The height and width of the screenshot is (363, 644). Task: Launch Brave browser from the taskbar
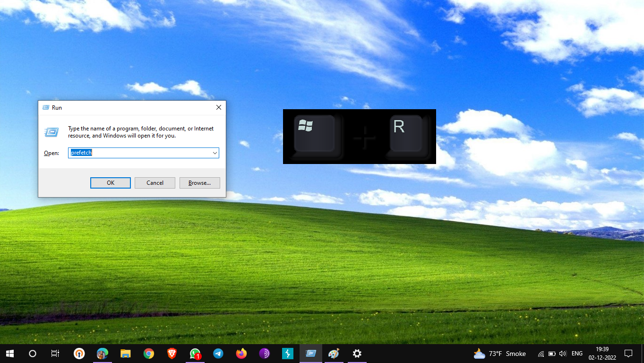[172, 354]
